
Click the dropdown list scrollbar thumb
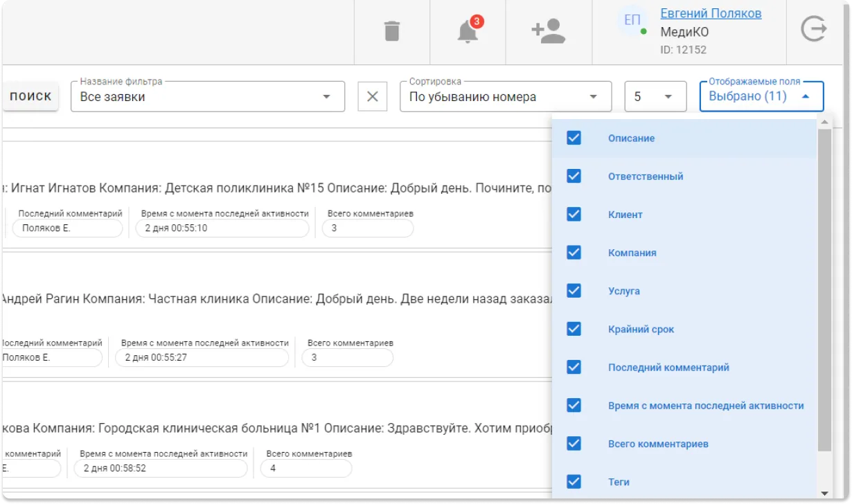pos(824,289)
